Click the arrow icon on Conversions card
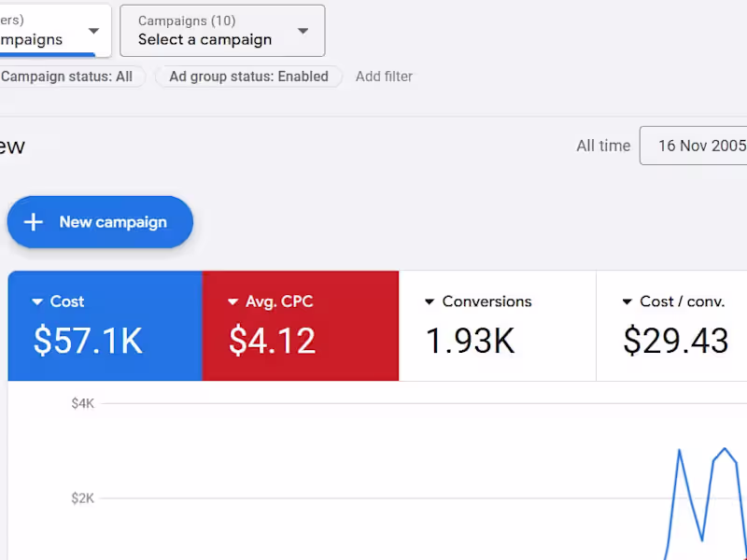 429,301
